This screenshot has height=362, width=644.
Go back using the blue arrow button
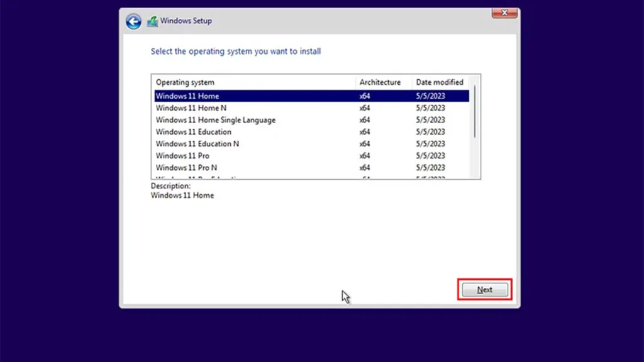click(133, 21)
